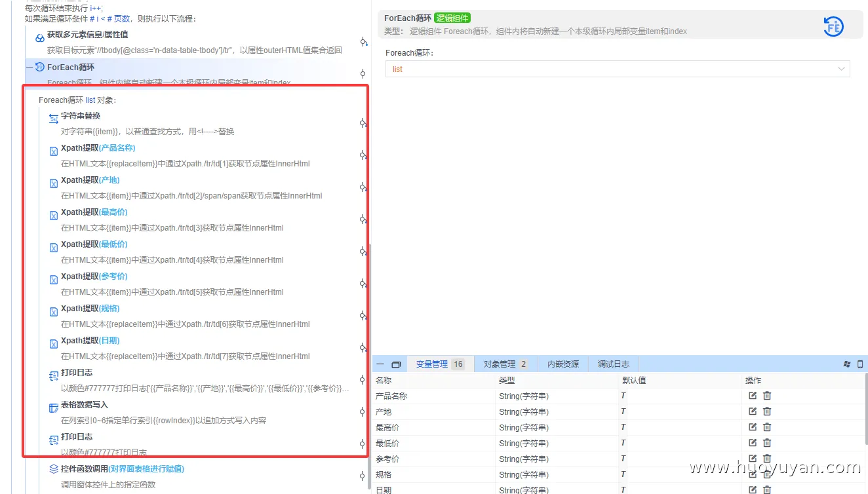
Task: Edit the 最低价 variable
Action: coord(753,443)
